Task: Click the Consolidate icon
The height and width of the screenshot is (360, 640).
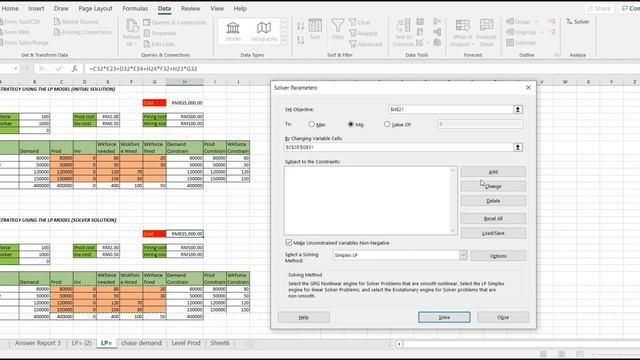Action: 437,21
